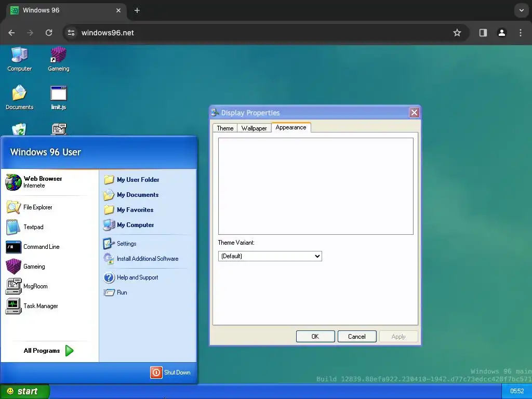Click the Apply button

(398, 337)
